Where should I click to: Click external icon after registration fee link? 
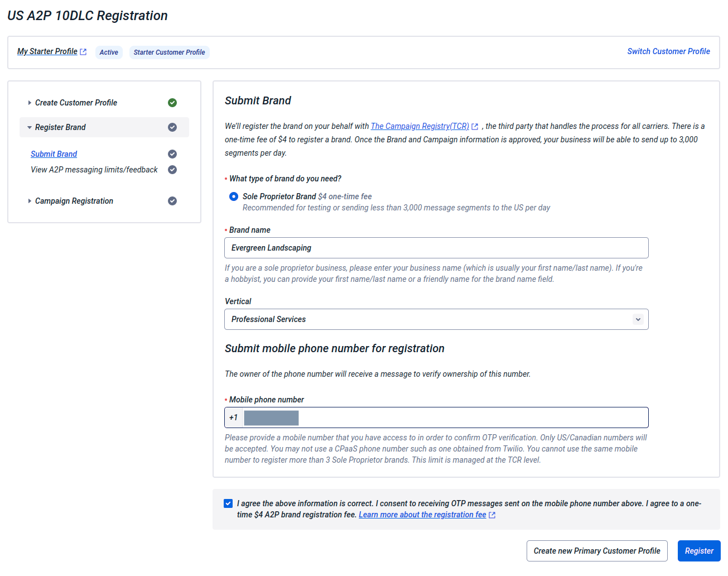pyautogui.click(x=492, y=515)
